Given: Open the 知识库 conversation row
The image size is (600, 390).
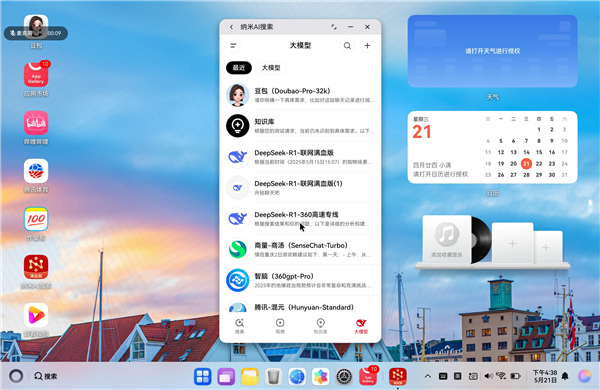Looking at the screenshot, I should tap(300, 126).
